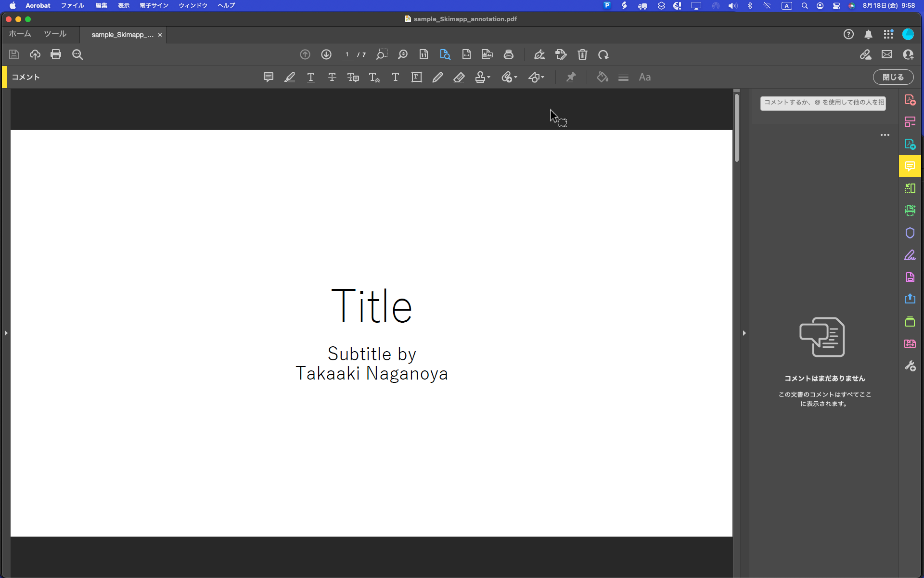Enable the fit full page view

[x=445, y=54]
